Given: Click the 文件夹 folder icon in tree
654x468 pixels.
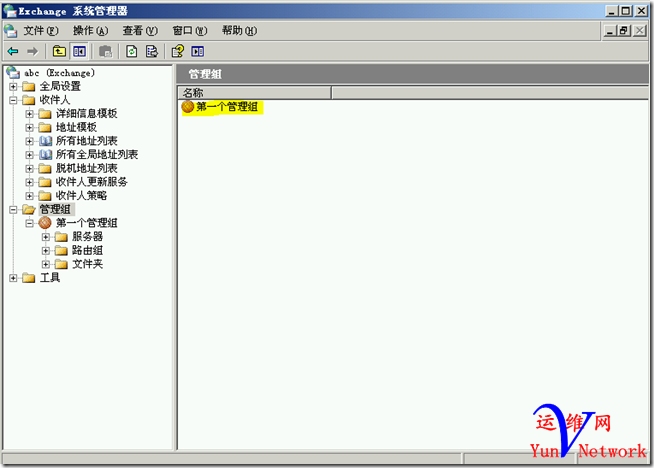Looking at the screenshot, I should point(61,264).
